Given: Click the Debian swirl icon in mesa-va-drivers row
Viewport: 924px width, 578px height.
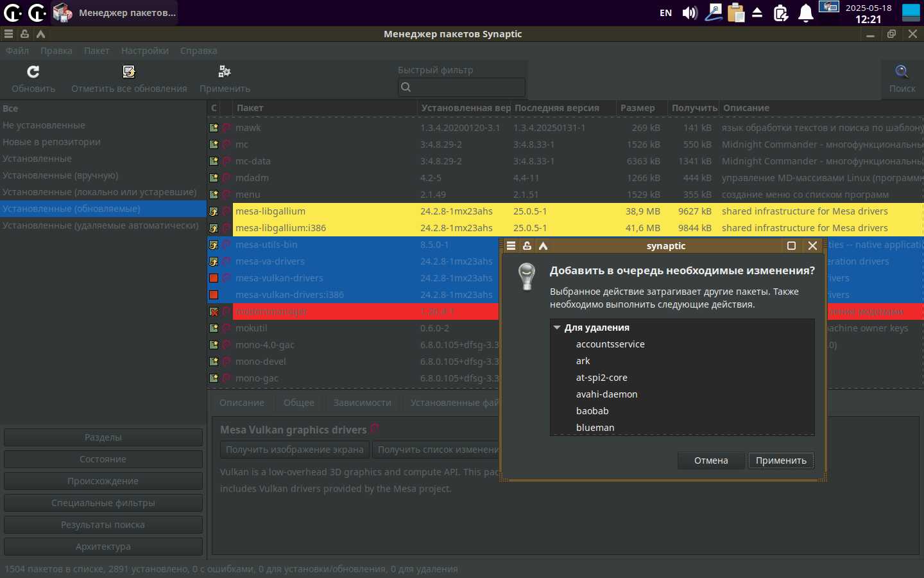Looking at the screenshot, I should coord(226,261).
